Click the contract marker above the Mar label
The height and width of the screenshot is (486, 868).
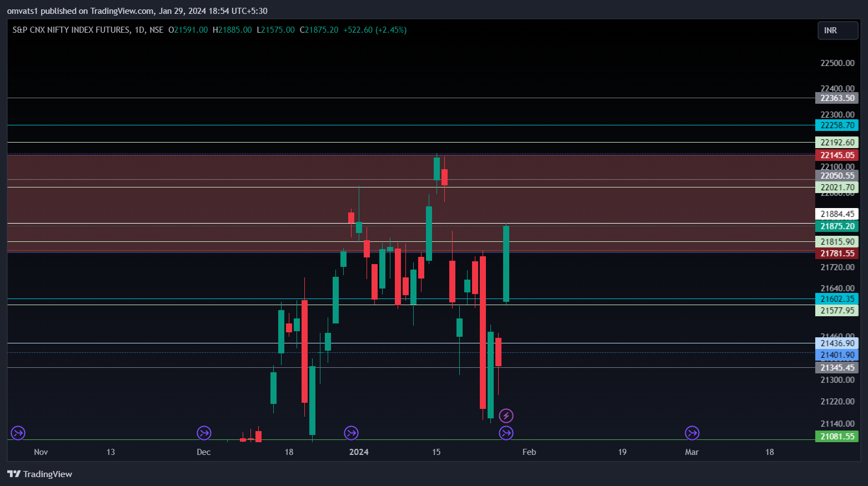pyautogui.click(x=692, y=433)
